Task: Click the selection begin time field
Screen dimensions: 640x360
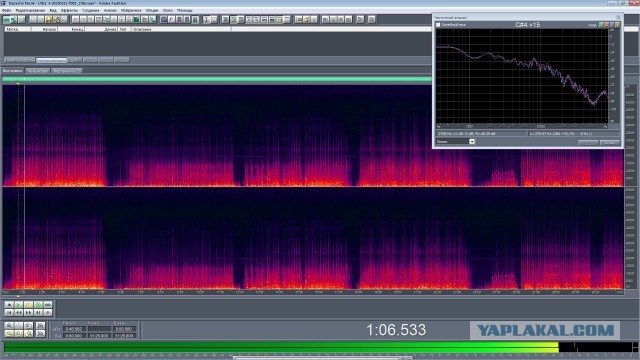Action: pyautogui.click(x=75, y=329)
